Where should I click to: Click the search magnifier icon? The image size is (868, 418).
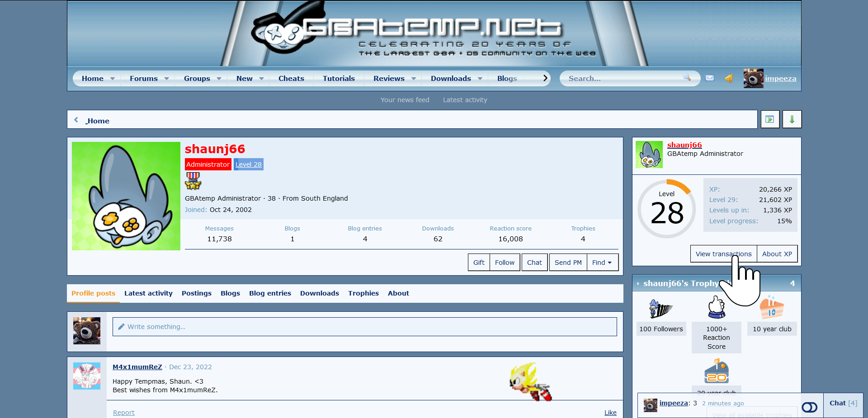point(687,78)
